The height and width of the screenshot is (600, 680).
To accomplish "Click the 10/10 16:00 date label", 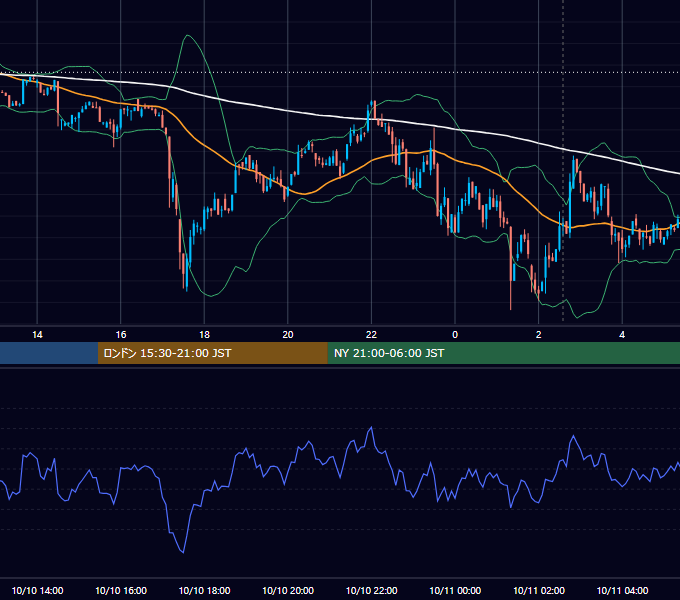I will coord(121,590).
